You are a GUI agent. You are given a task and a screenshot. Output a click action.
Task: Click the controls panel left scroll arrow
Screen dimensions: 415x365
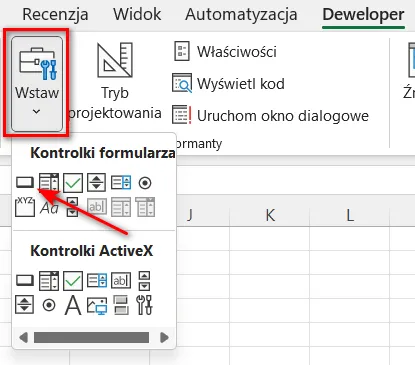(23, 337)
